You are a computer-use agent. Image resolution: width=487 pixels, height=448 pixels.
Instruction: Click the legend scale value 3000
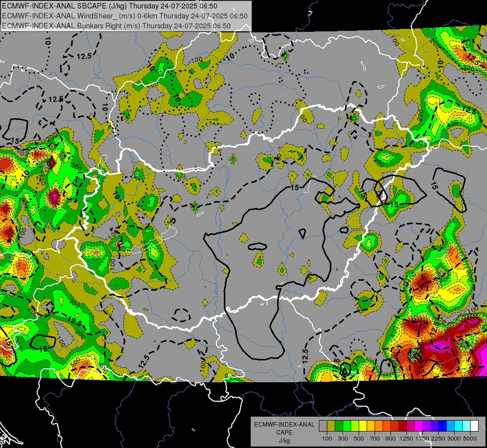pyautogui.click(x=454, y=439)
